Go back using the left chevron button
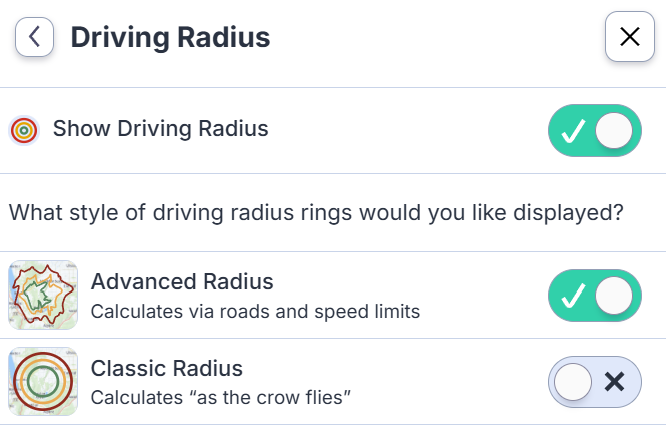 pos(34,37)
